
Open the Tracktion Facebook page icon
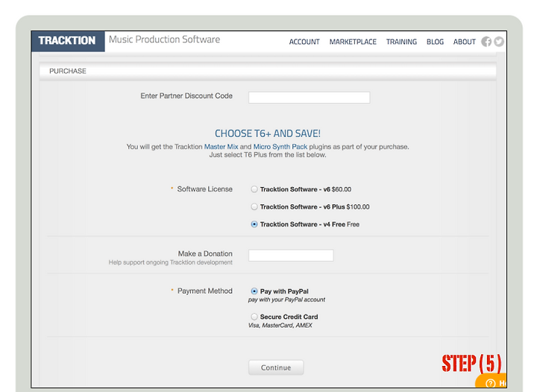coord(486,42)
